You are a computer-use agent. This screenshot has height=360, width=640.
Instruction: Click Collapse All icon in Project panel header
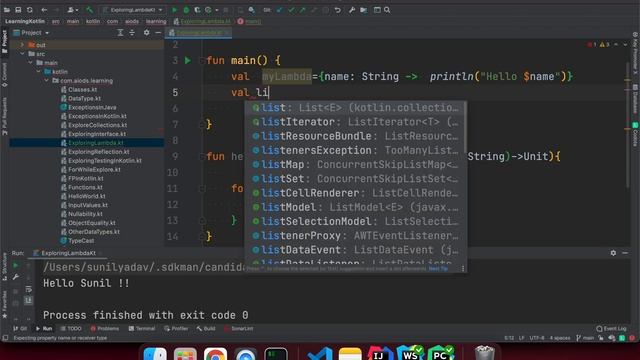(132, 33)
